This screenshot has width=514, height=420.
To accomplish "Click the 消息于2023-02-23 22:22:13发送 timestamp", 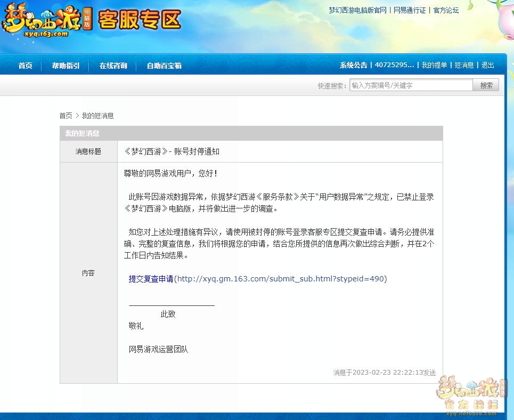I will click(x=385, y=373).
